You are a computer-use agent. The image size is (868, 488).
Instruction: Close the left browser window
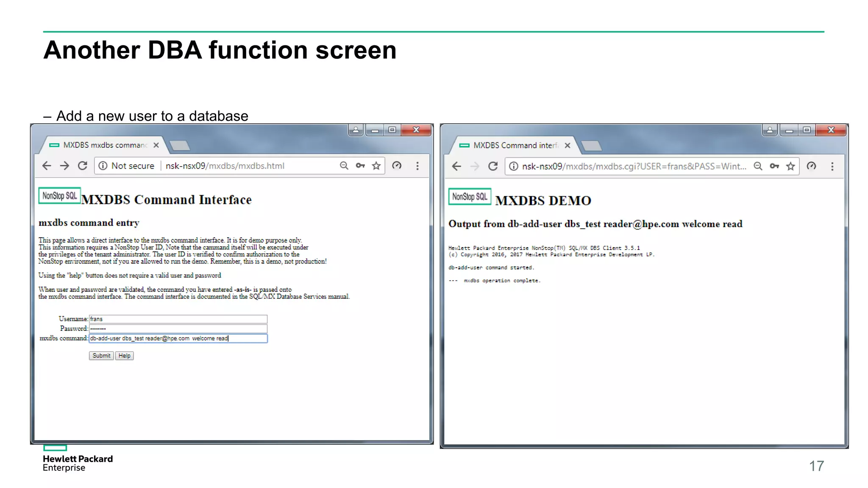(x=416, y=130)
